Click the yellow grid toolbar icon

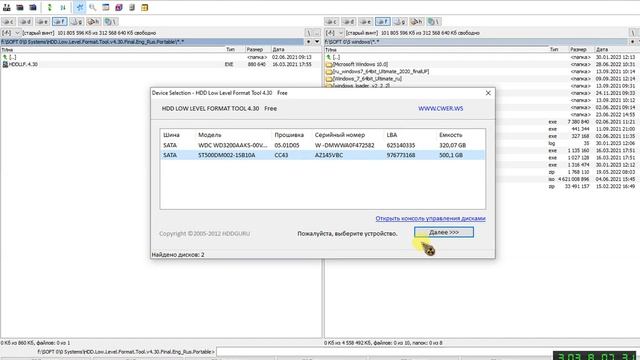(x=144, y=7)
